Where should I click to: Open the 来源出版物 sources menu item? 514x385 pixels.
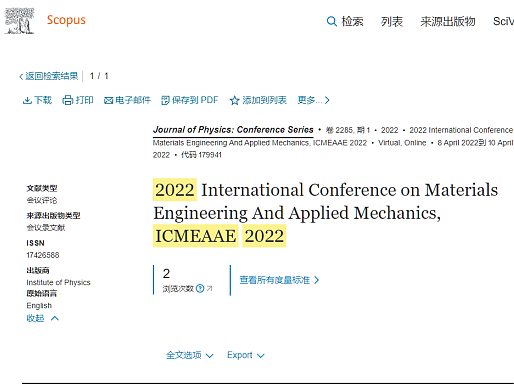click(x=448, y=22)
